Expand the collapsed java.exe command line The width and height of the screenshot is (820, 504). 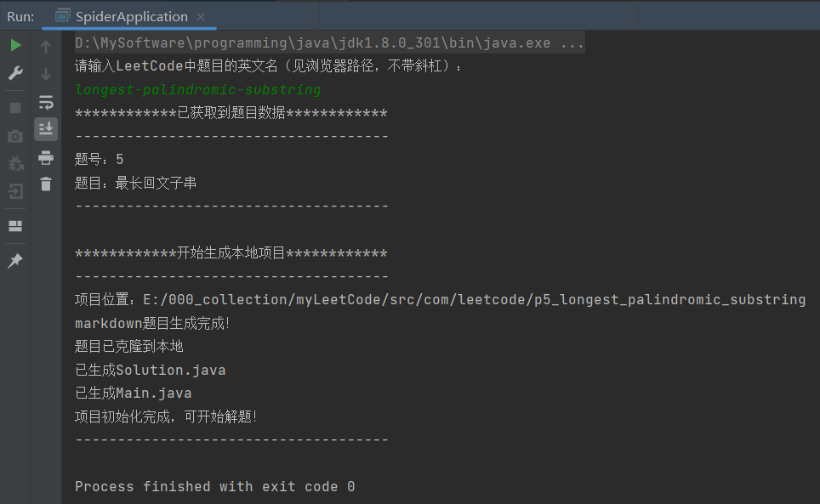[x=572, y=42]
